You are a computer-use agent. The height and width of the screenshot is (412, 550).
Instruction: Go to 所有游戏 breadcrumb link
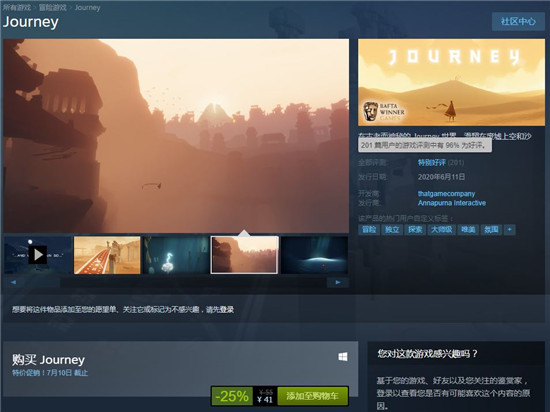point(16,7)
